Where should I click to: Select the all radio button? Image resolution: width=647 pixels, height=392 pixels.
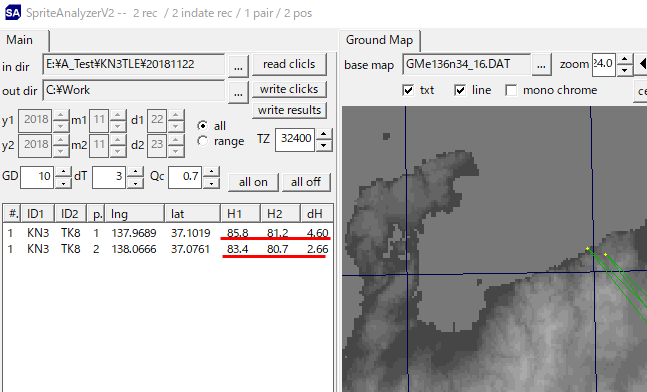tap(202, 125)
